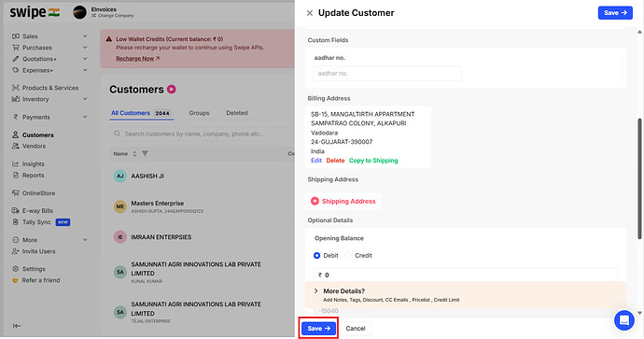Click the Insights chart icon
This screenshot has height=339, width=644.
click(16, 164)
